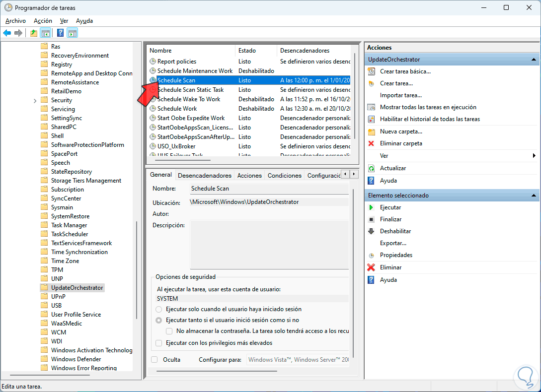
Task: Sort by the Estado column header
Action: (x=256, y=51)
